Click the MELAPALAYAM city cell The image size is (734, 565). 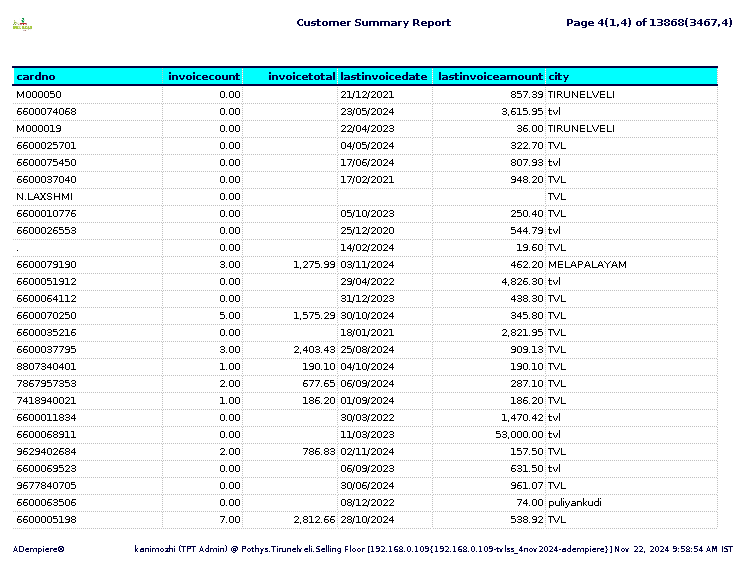(587, 264)
